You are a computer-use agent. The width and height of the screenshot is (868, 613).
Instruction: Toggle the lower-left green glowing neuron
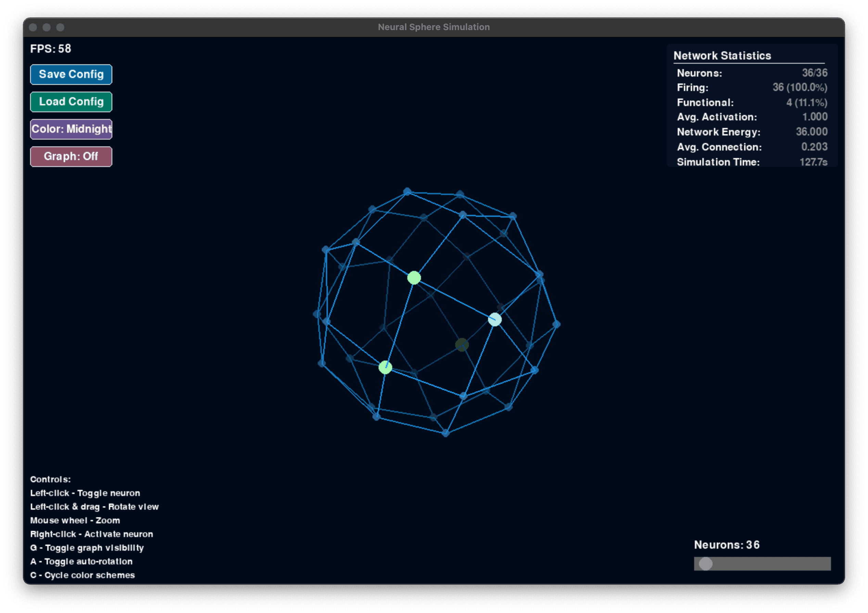tap(385, 367)
